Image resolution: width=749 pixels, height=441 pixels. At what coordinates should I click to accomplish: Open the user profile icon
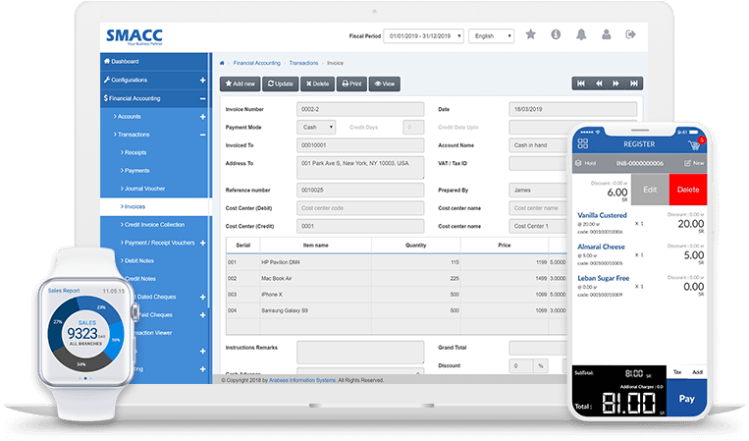pyautogui.click(x=606, y=35)
